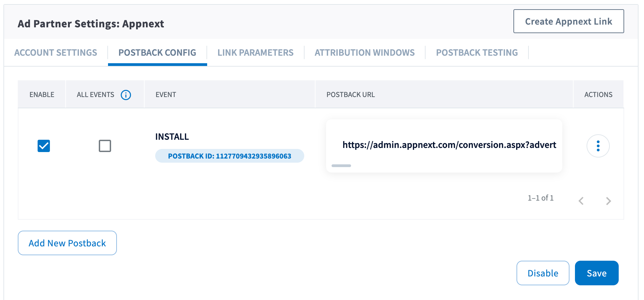This screenshot has height=300, width=644.
Task: Click the INSTALL event name
Action: click(x=172, y=137)
